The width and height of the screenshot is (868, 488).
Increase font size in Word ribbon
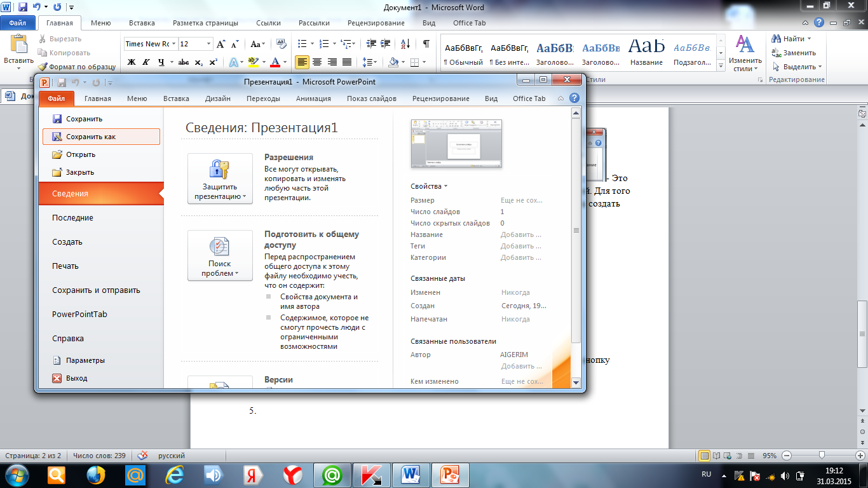click(221, 44)
